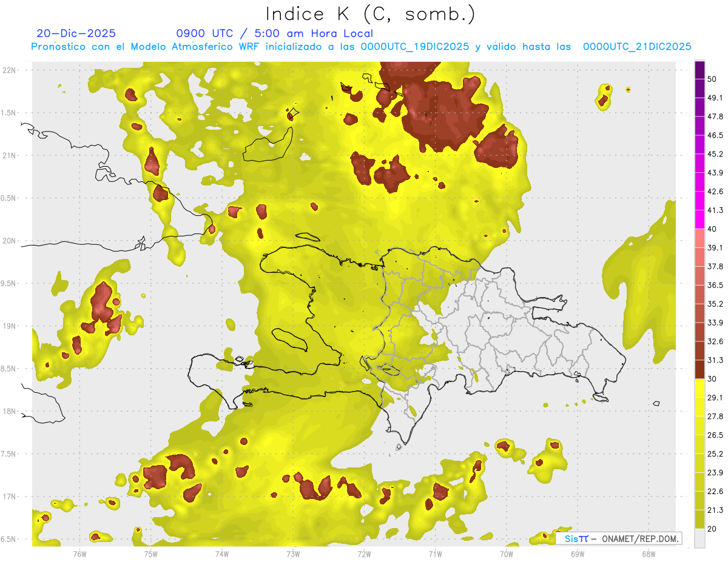Click the color bar value "41.3"
Screen dimensions: 728x562
click(x=715, y=210)
